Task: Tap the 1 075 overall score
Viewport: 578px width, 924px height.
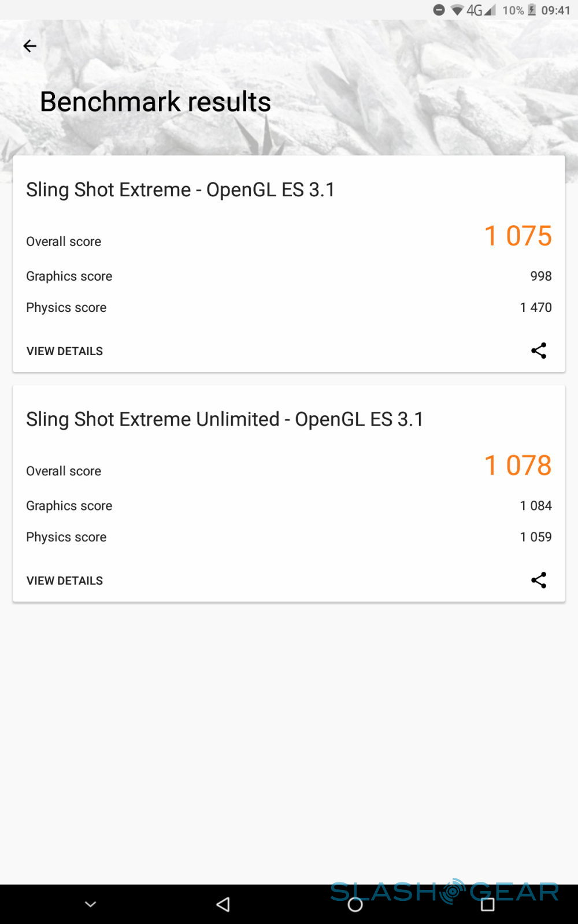Action: coord(518,236)
